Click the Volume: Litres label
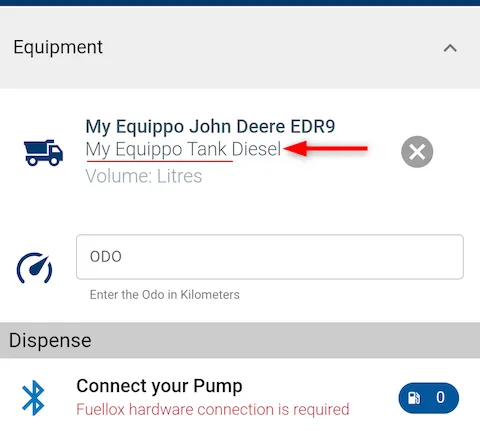The image size is (480, 432). pyautogui.click(x=144, y=176)
